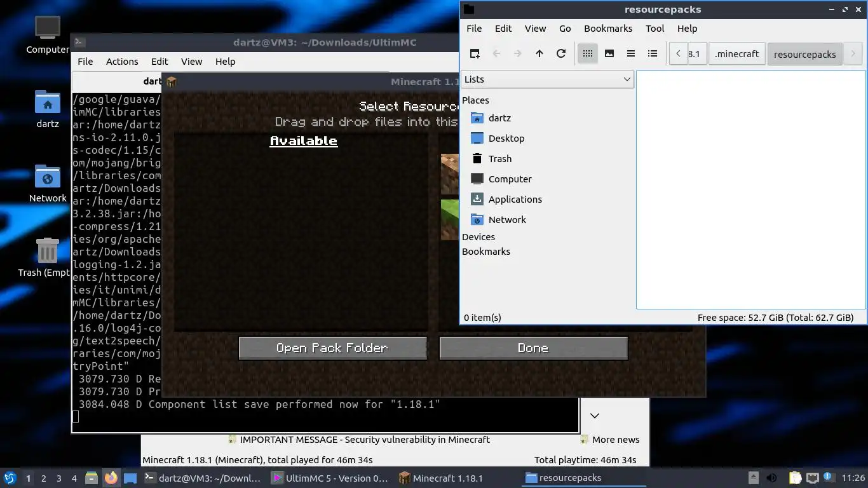Open the clipboard manager tray icon
868x488 pixels.
tap(796, 478)
